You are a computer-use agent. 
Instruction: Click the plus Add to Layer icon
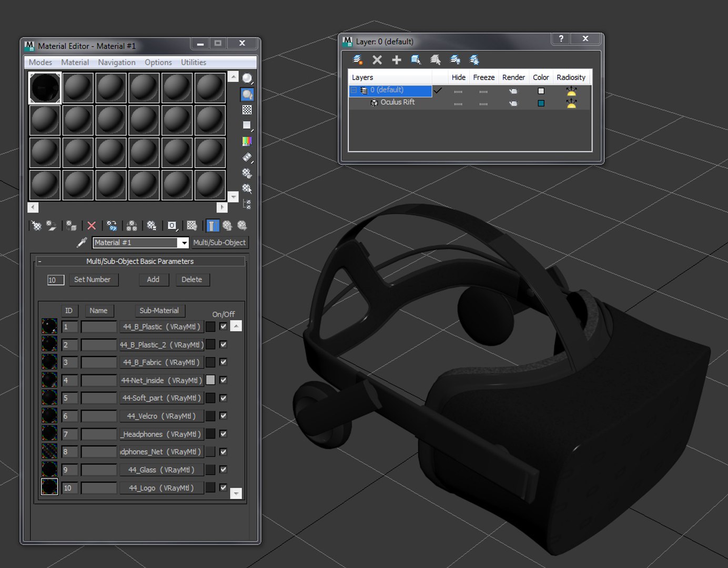pos(397,60)
